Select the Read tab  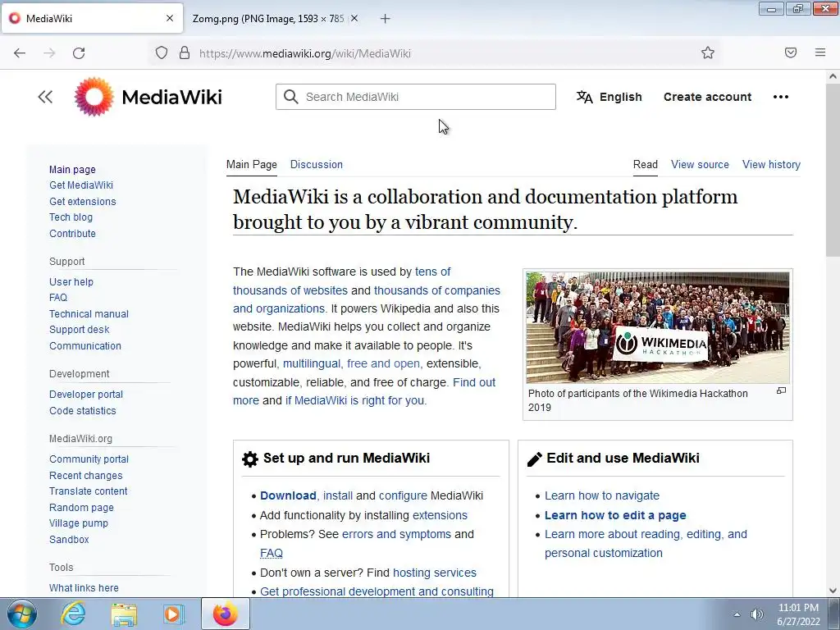pyautogui.click(x=646, y=164)
